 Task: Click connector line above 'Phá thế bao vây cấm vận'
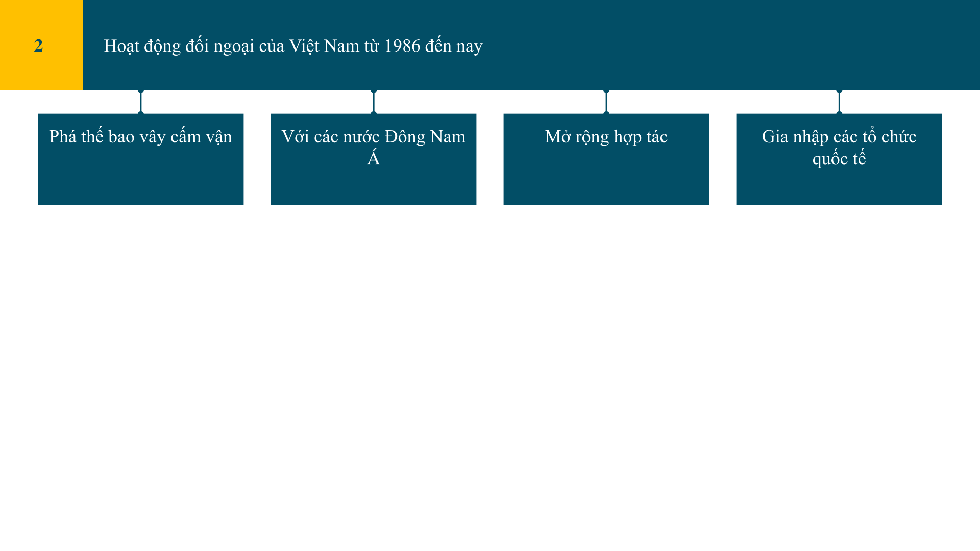[141, 102]
